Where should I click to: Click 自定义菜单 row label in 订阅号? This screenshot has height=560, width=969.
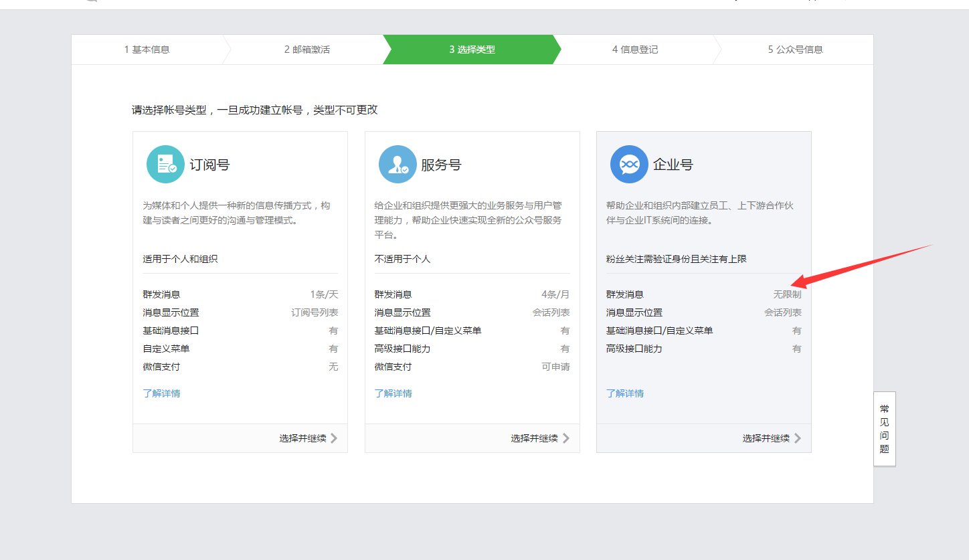tap(166, 349)
